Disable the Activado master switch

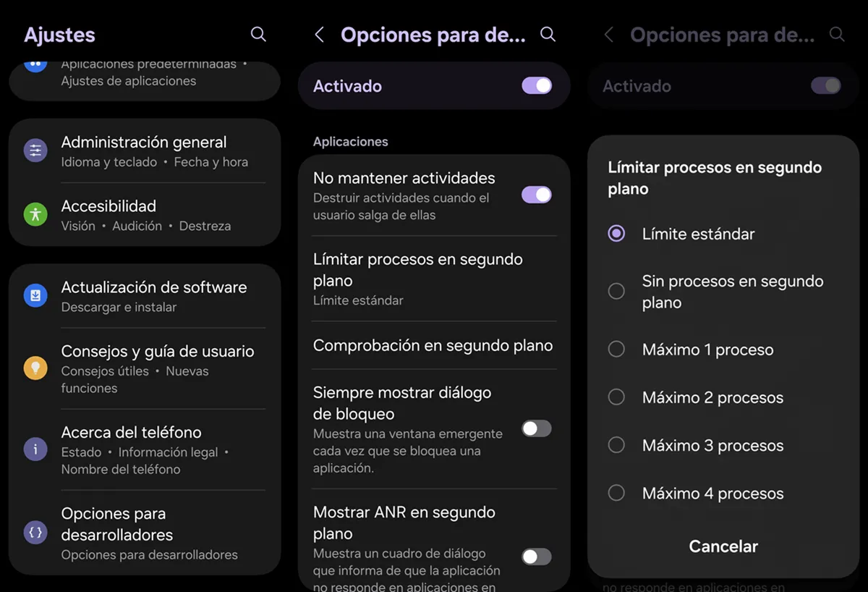coord(536,85)
